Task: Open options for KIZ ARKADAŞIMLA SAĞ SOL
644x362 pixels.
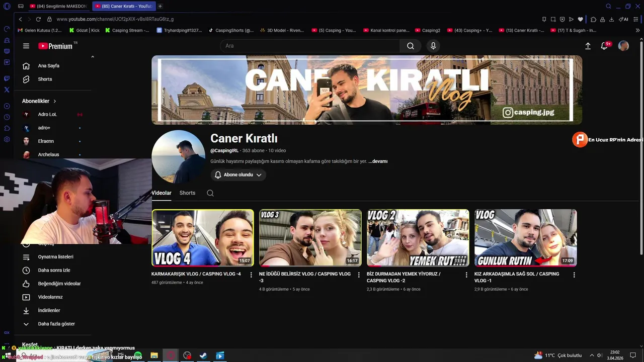Action: [574, 275]
